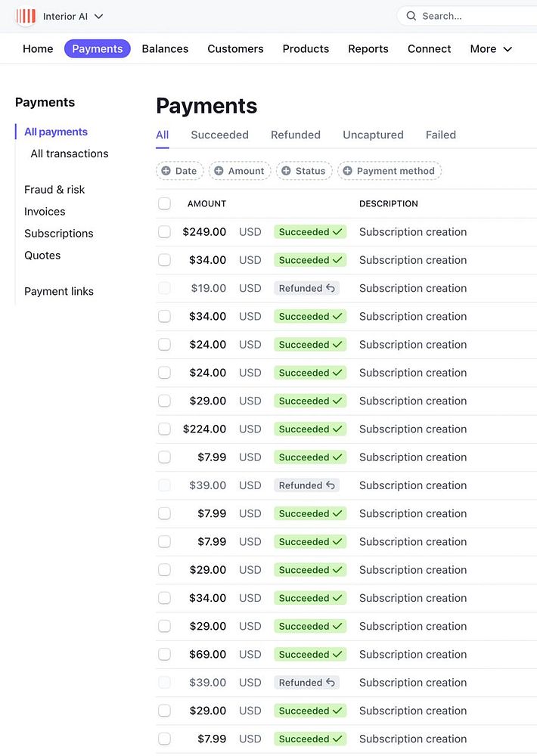The width and height of the screenshot is (537, 756).
Task: Open the Balances menu item
Action: coord(165,49)
